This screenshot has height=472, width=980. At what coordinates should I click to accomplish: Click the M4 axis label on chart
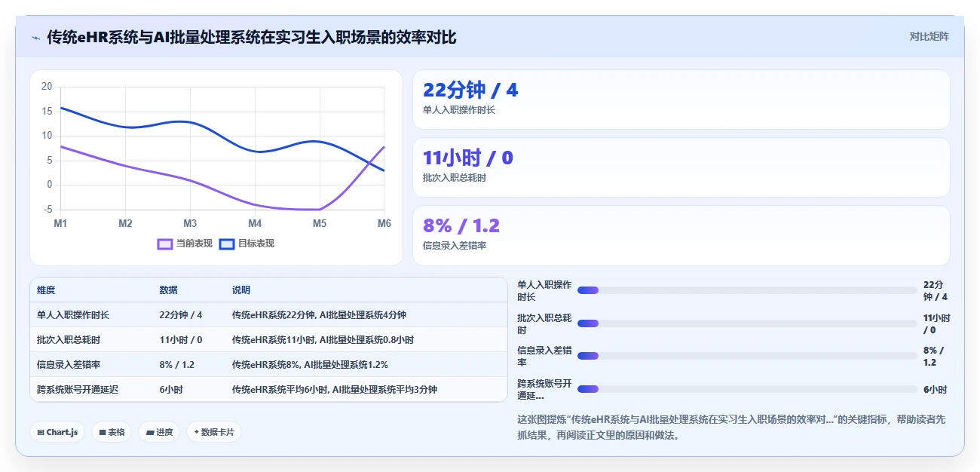pos(255,223)
